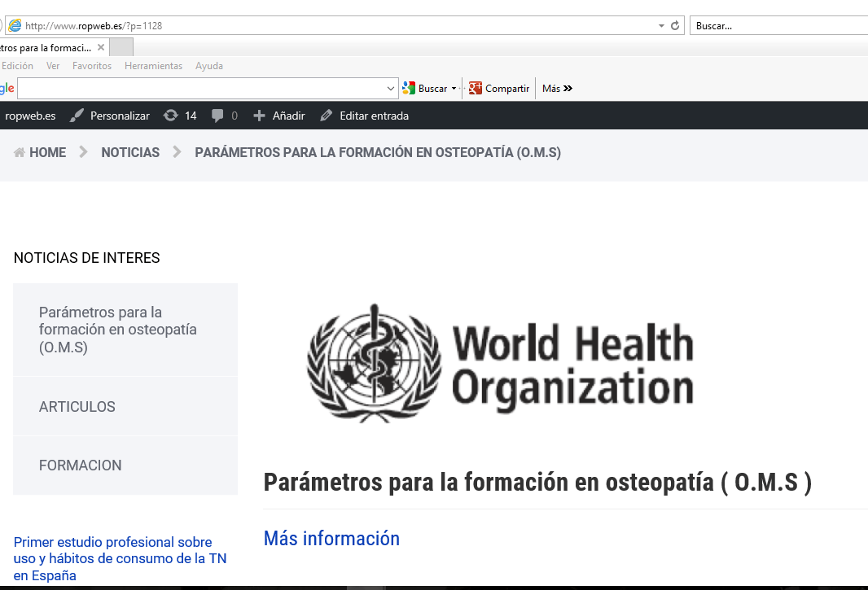Open the Edición menu
Screen dimensions: 868x590
click(x=17, y=66)
